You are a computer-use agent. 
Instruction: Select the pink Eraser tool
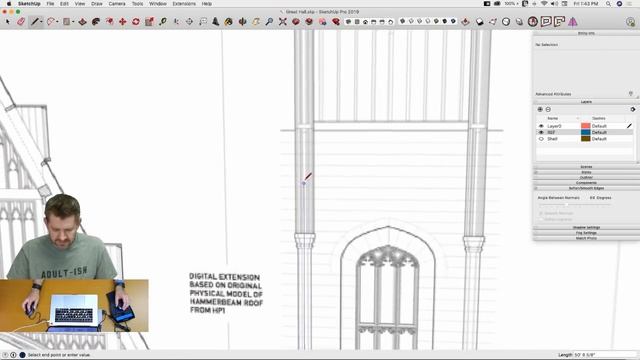pos(21,22)
